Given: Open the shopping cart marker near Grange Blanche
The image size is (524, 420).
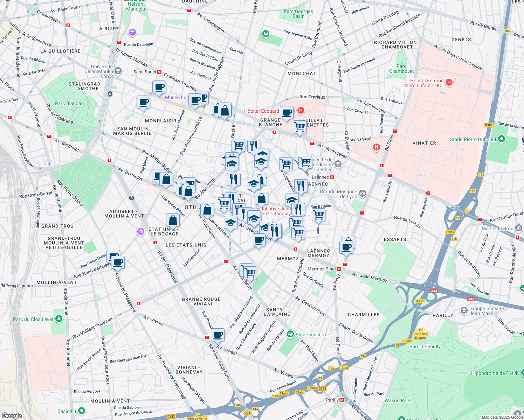Looking at the screenshot, I should [299, 127].
